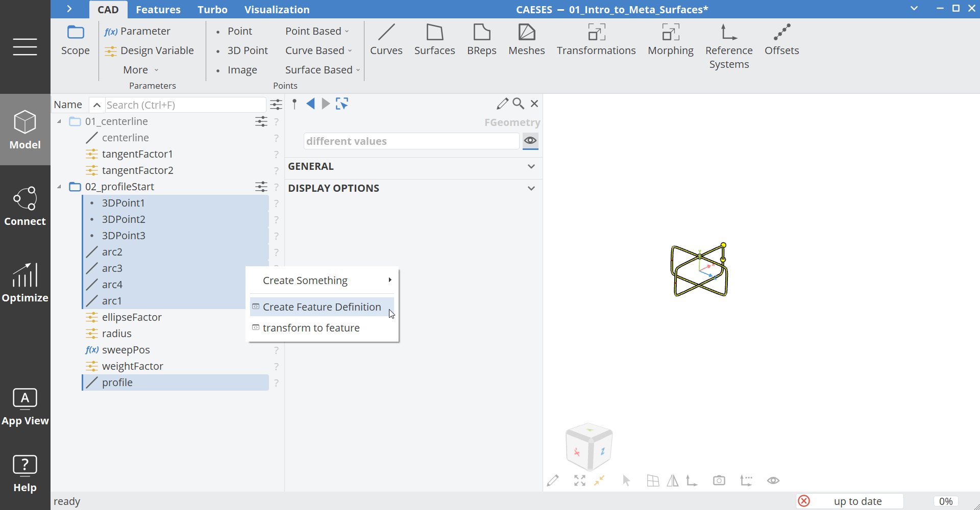This screenshot has width=980, height=510.
Task: Open Reference Systems tool
Action: (728, 46)
